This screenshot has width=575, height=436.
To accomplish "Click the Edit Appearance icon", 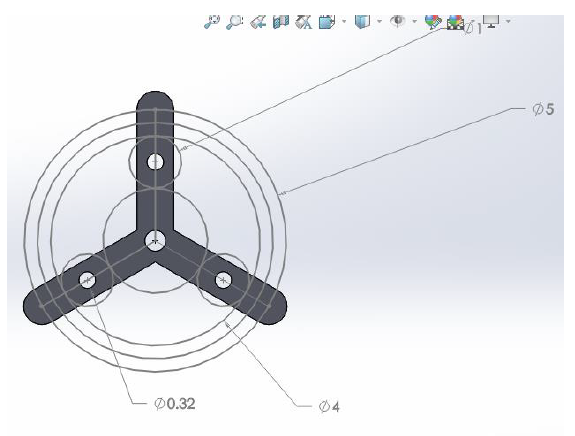I will click(433, 22).
